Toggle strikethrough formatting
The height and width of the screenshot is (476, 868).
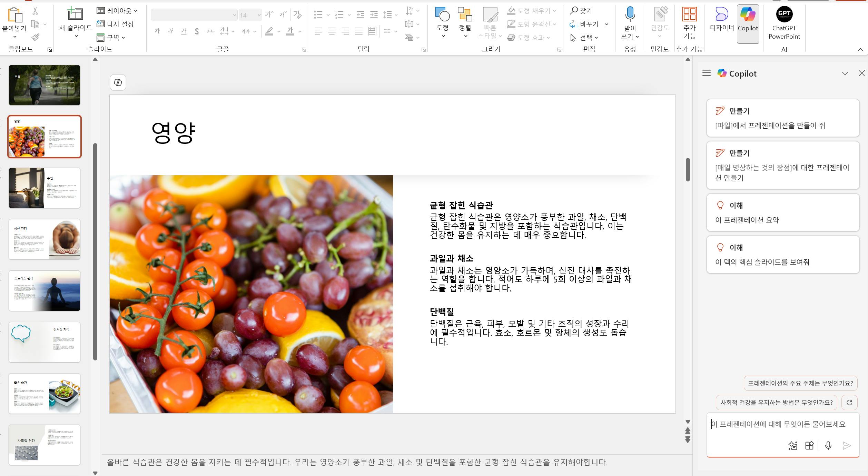pos(197,31)
